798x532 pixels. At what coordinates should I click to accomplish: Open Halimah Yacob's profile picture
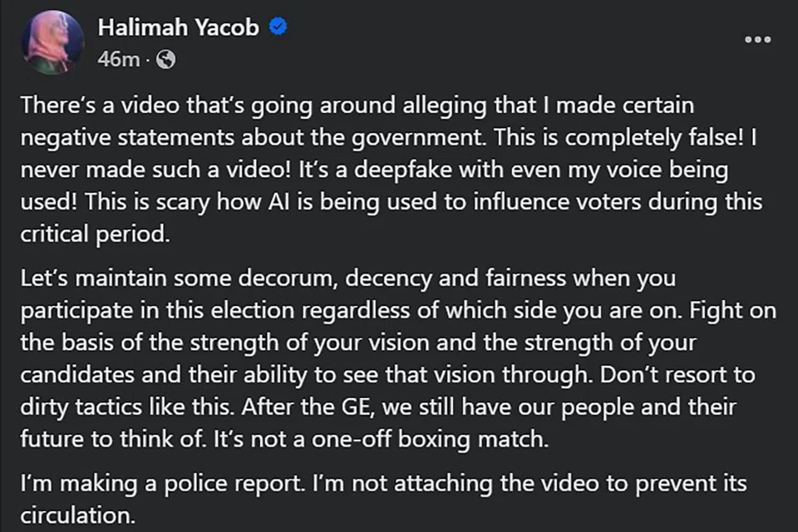54,43
